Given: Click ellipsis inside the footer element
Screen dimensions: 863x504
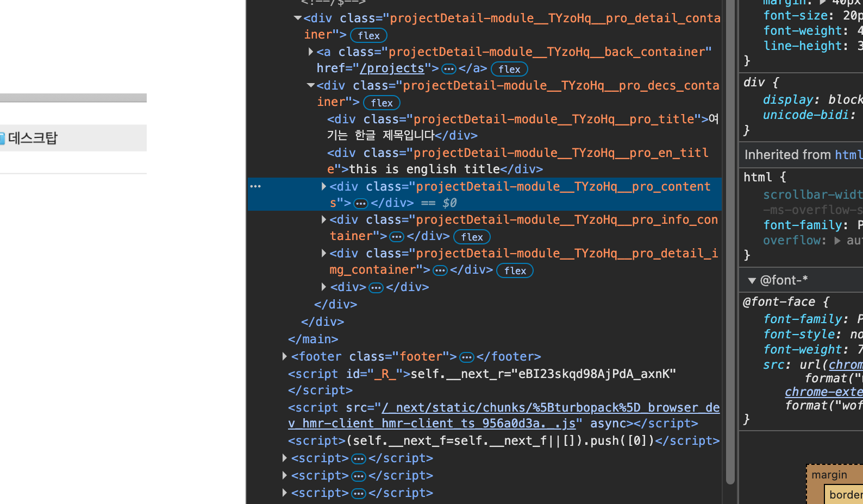Looking at the screenshot, I should pos(466,357).
